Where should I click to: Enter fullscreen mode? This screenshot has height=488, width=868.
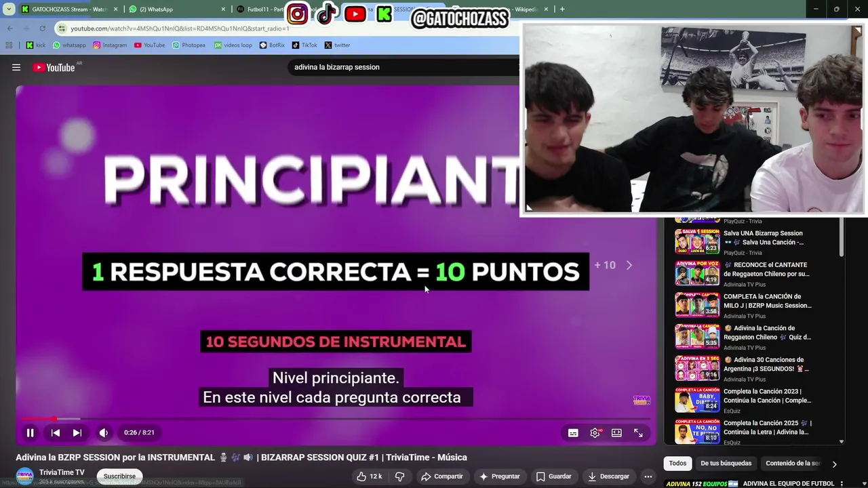pos(638,432)
